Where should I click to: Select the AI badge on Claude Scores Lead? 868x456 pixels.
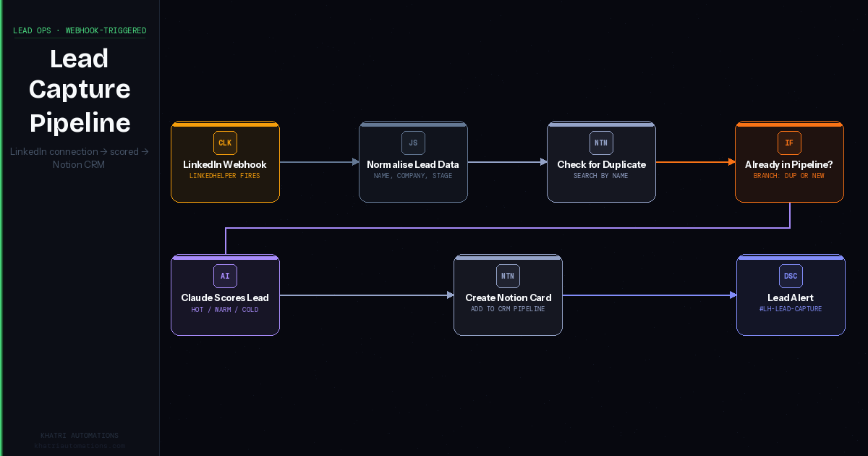[x=225, y=276]
